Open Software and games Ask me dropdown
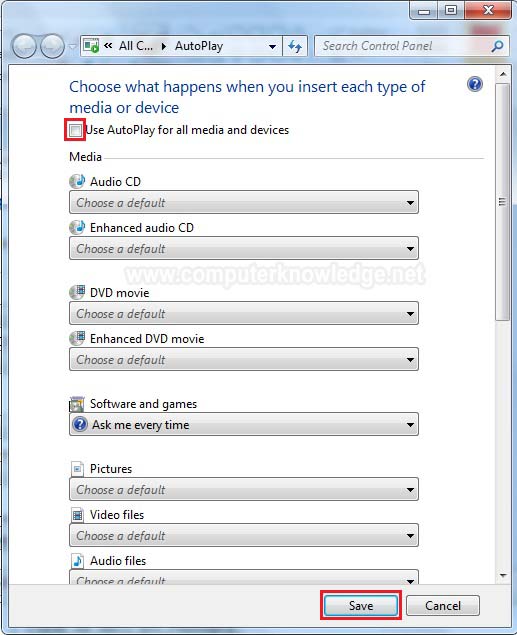The height and width of the screenshot is (635, 517). click(x=244, y=424)
